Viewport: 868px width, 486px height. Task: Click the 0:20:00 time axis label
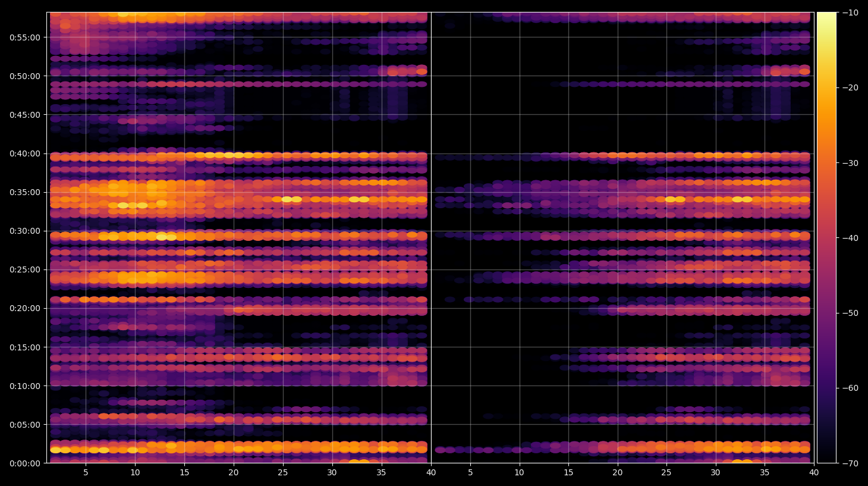[x=25, y=308]
